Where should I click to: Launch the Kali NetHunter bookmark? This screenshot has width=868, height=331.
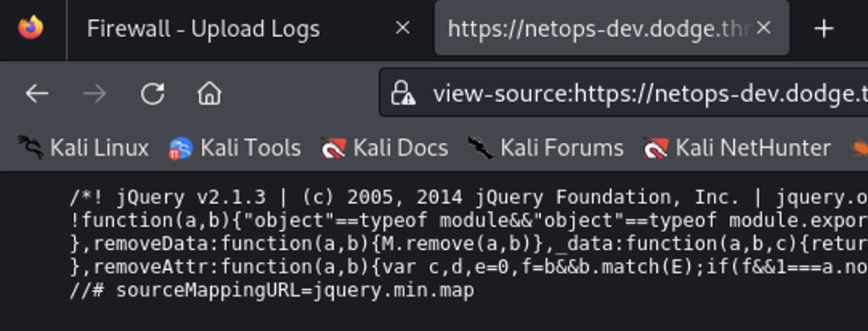(x=737, y=148)
